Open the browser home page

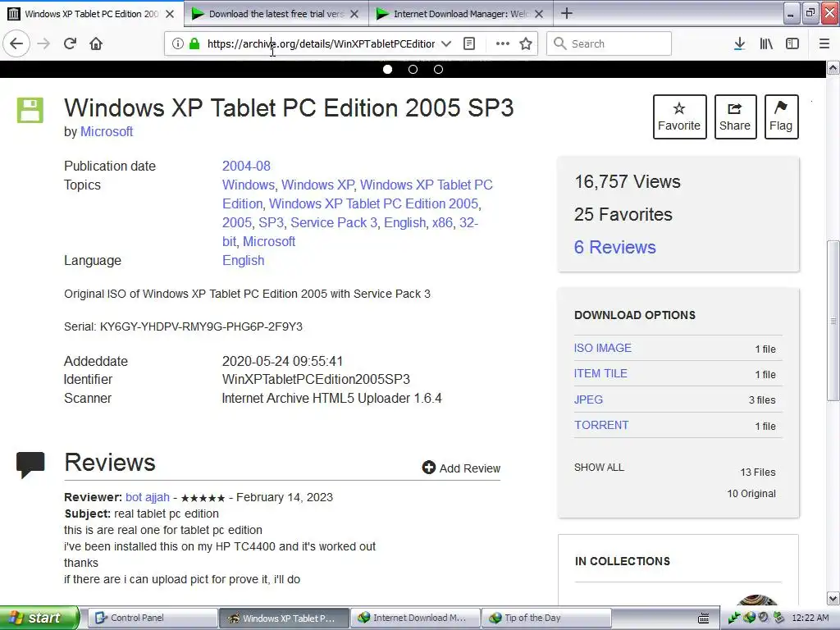pyautogui.click(x=96, y=43)
